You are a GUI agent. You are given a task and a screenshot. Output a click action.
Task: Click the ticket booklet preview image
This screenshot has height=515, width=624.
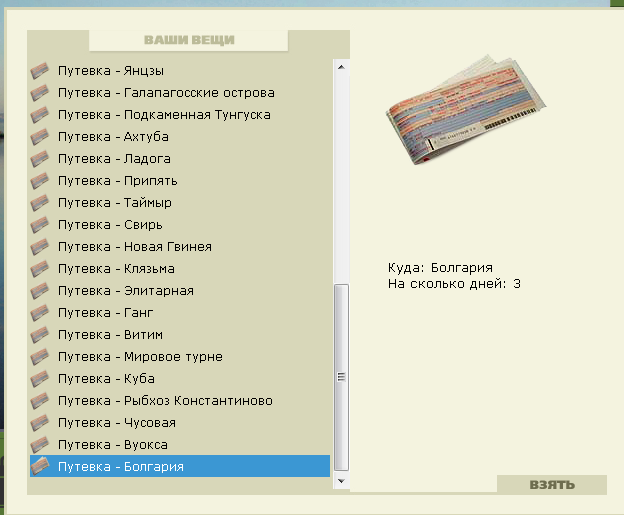point(466,109)
